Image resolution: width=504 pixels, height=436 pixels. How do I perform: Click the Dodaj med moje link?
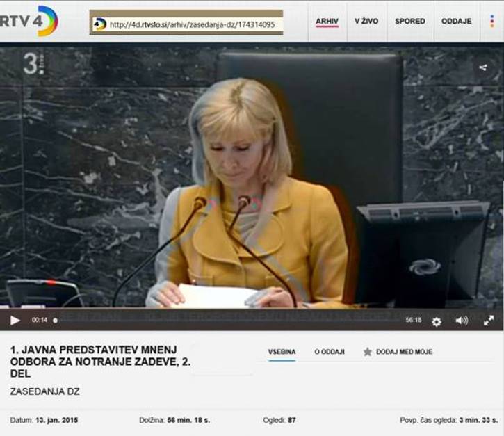tap(404, 352)
